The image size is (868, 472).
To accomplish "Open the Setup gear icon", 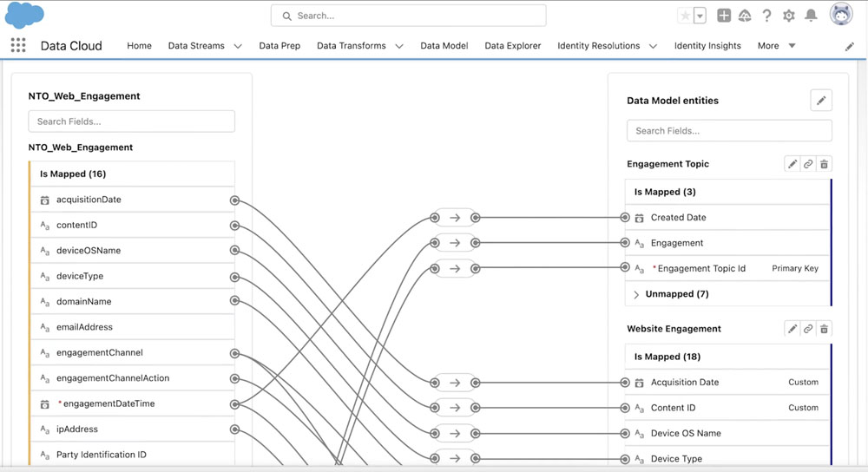I will point(789,16).
